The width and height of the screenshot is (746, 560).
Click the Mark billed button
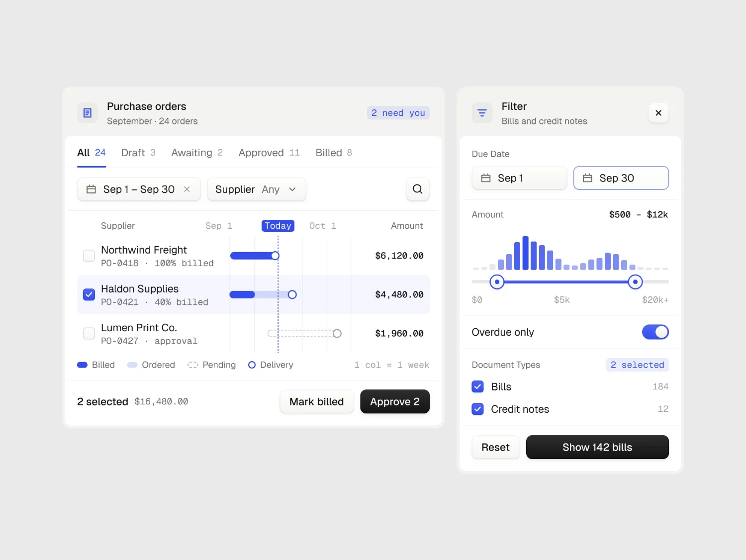coord(317,401)
